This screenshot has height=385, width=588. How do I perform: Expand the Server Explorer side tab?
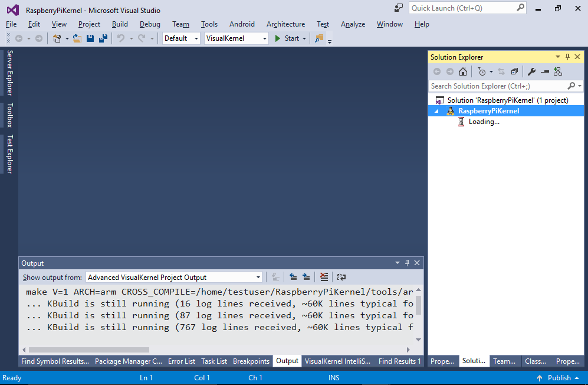9,73
